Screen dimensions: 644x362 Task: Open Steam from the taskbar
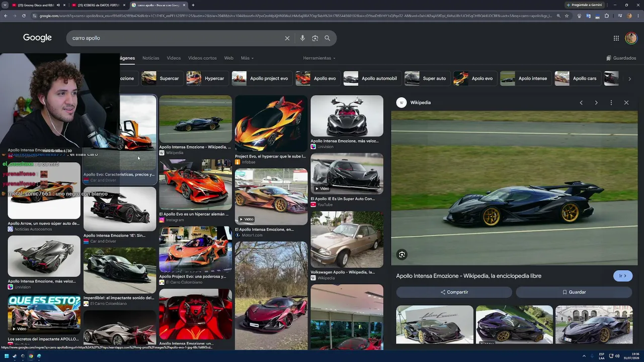[x=15, y=356]
